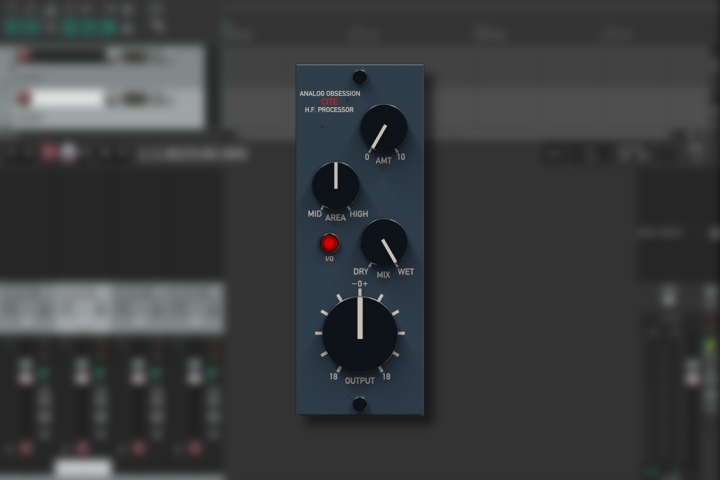Viewport: 720px width, 480px height.
Task: Click the -0+ center mark above OUTPUT
Action: click(x=360, y=284)
